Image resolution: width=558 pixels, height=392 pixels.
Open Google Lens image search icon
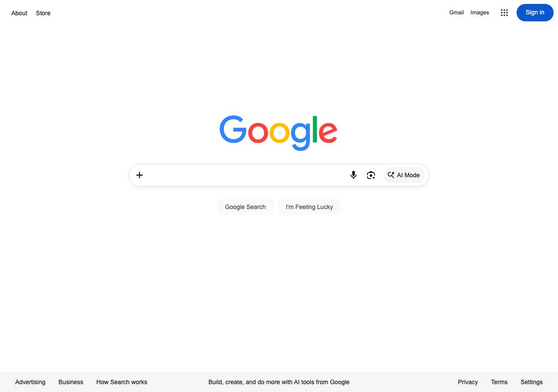371,175
